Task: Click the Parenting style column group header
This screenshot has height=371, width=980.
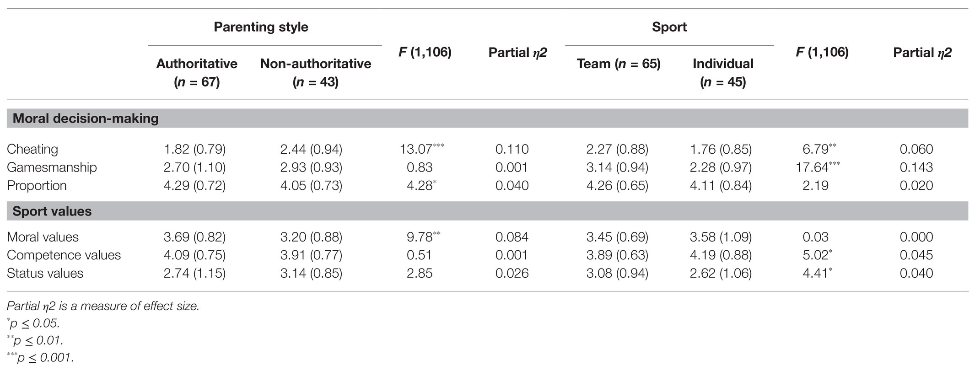Action: (261, 27)
